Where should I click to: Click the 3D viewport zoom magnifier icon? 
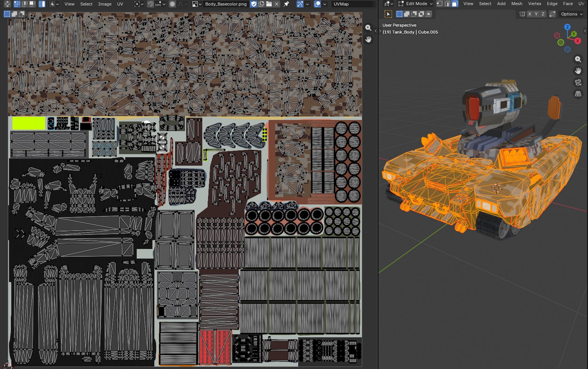(578, 59)
